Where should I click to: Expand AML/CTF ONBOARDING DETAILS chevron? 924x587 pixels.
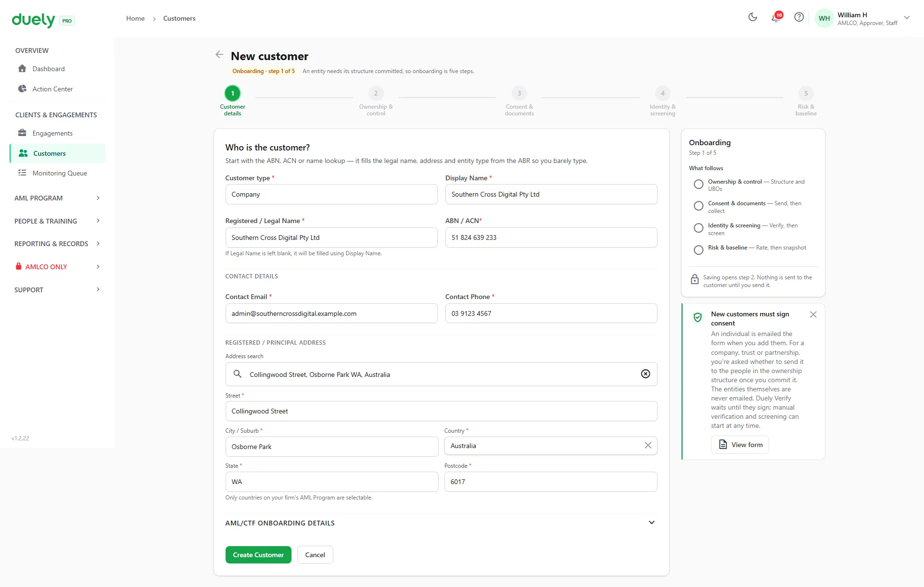pyautogui.click(x=652, y=523)
